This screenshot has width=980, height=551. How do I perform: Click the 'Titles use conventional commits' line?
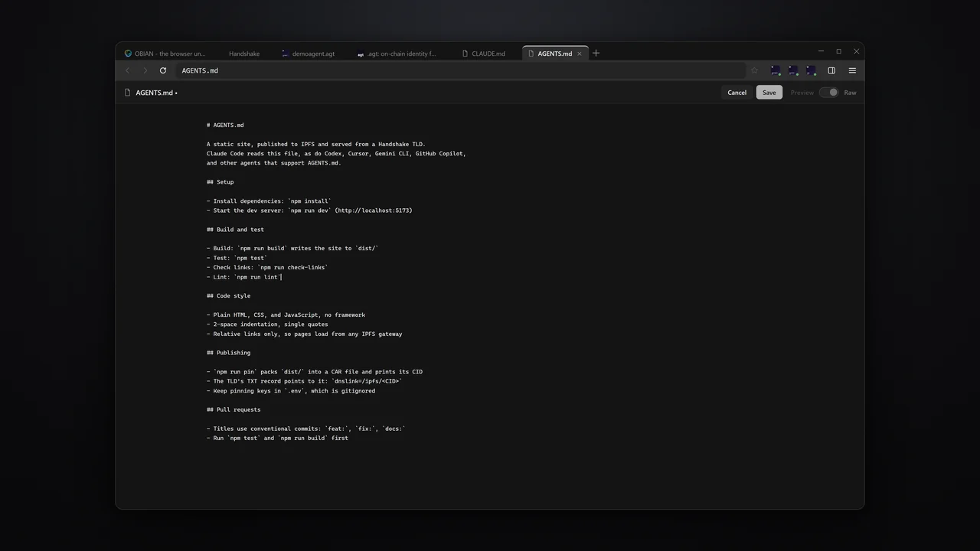click(306, 429)
